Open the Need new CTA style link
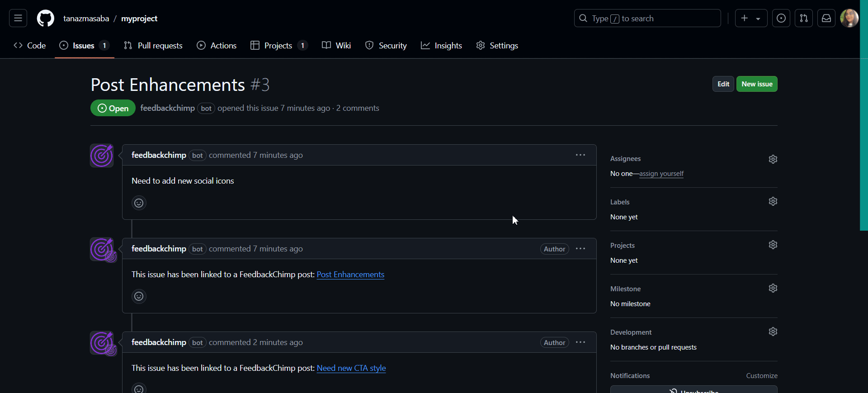Image resolution: width=868 pixels, height=393 pixels. pos(351,368)
